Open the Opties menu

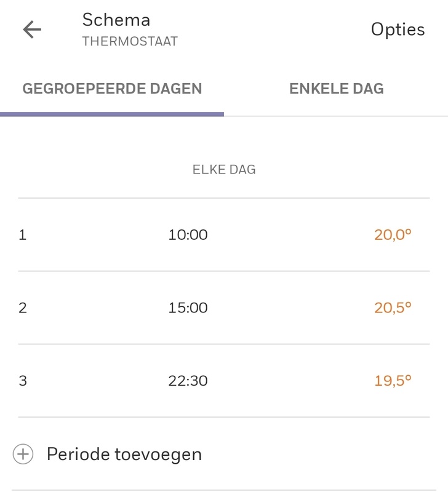(x=398, y=30)
